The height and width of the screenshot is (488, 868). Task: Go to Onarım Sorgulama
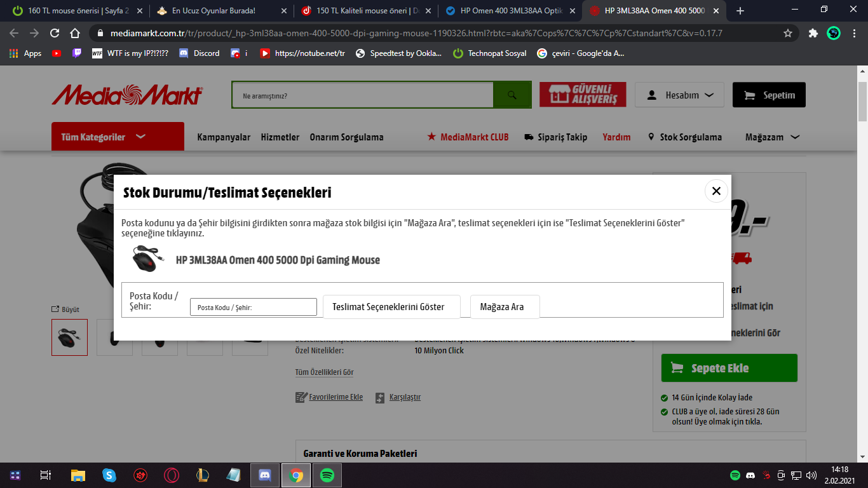click(347, 137)
